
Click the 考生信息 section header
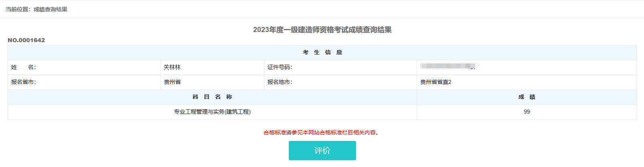[322, 53]
